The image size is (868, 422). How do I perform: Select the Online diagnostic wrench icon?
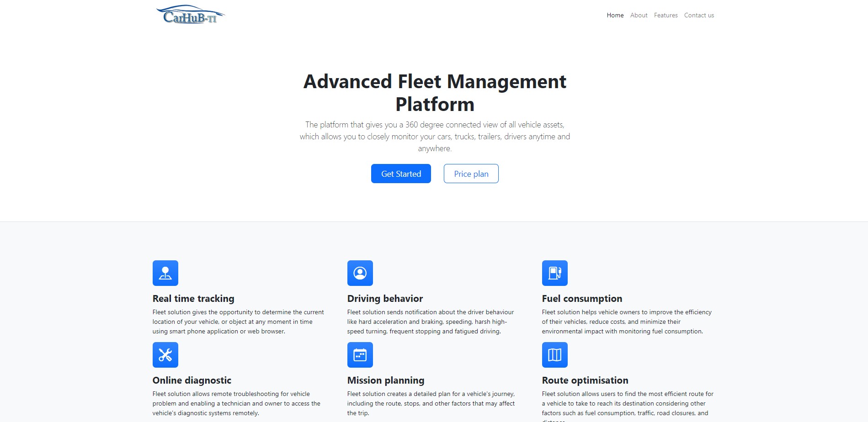click(165, 355)
